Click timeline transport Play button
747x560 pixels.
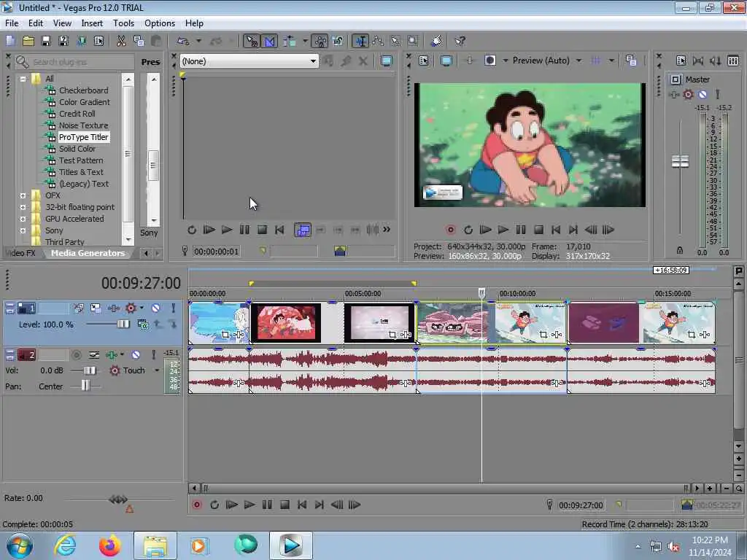(249, 505)
